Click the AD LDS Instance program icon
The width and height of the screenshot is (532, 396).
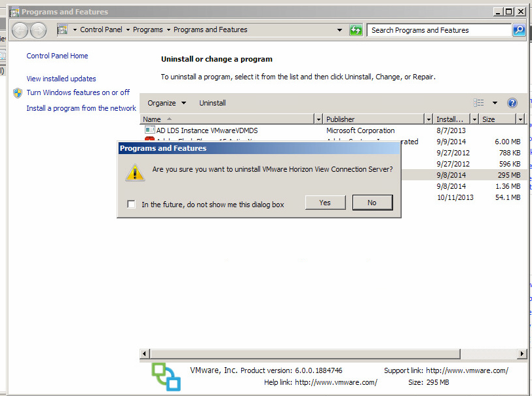click(x=149, y=130)
